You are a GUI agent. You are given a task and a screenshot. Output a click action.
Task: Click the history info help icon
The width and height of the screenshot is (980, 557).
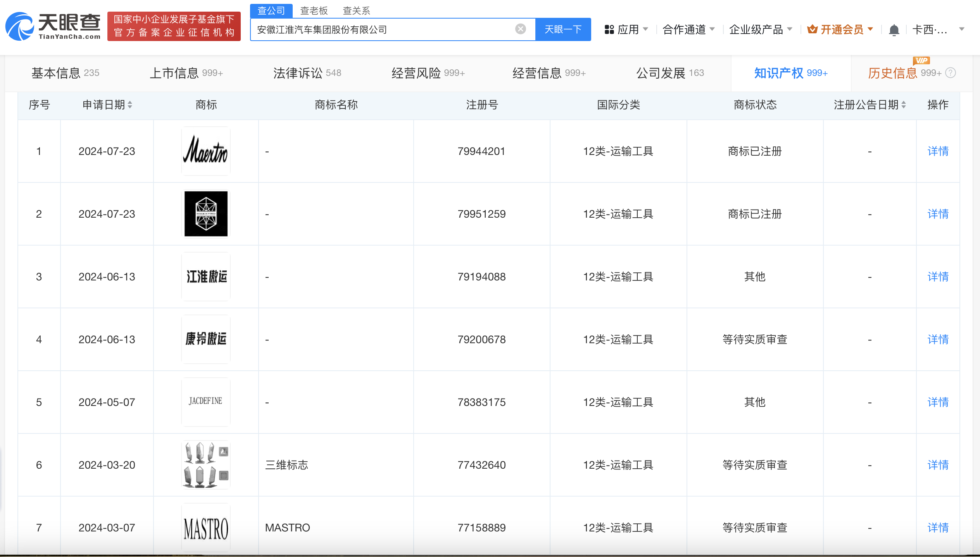click(951, 73)
